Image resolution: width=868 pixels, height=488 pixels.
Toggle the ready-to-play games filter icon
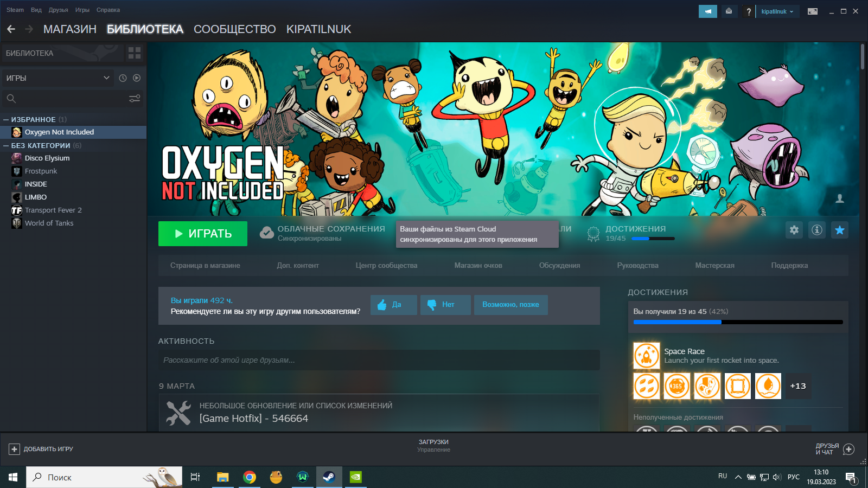point(137,78)
